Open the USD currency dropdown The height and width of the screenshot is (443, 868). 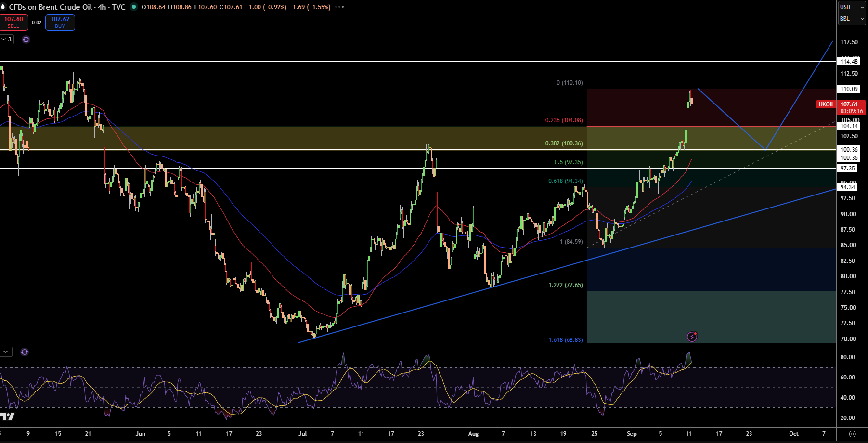(x=852, y=7)
